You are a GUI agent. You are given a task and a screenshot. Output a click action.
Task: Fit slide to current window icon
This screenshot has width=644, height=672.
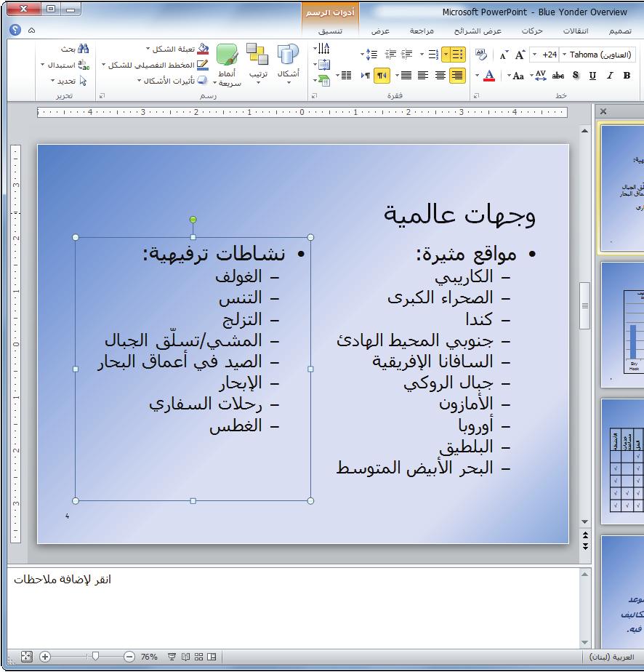pos(27,657)
